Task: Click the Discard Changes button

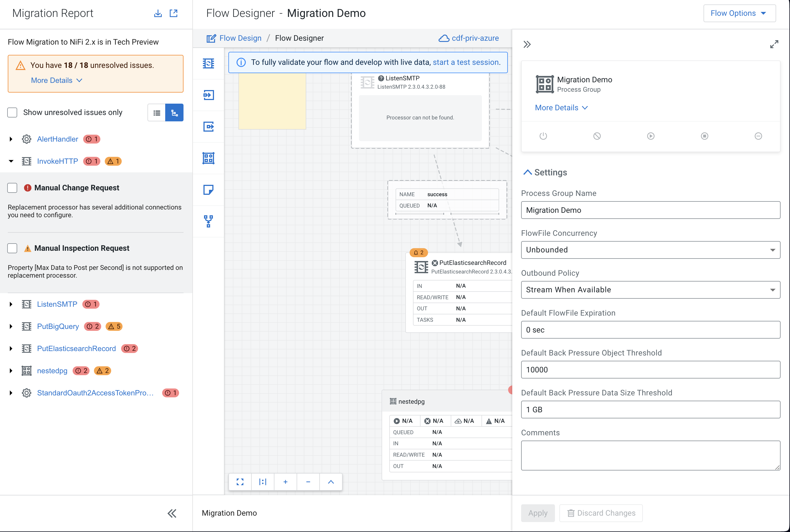Action: (601, 513)
